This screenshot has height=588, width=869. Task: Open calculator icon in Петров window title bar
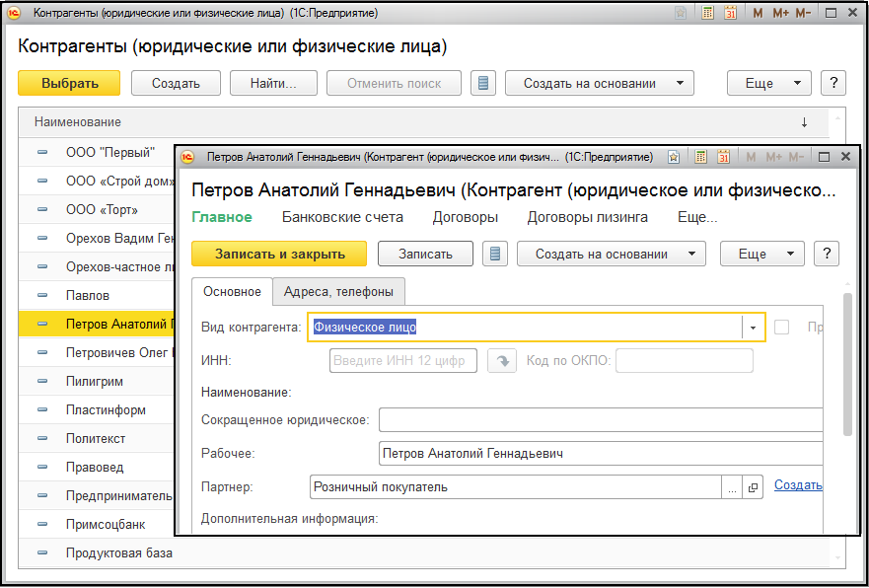701,158
